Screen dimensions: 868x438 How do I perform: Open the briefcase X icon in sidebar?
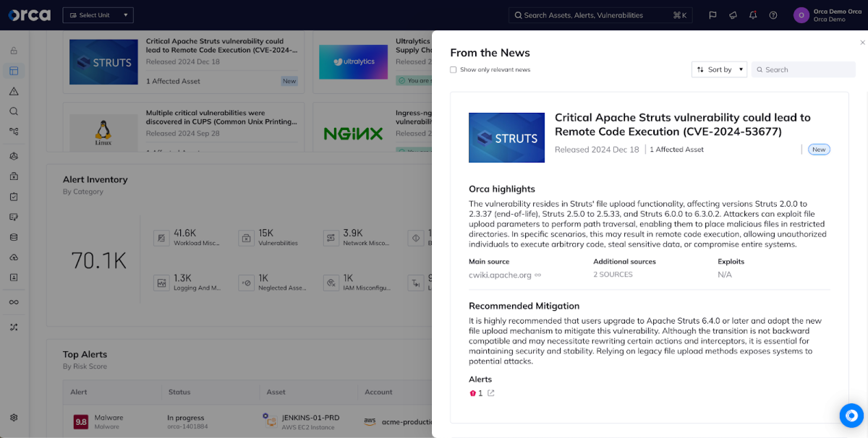click(14, 176)
